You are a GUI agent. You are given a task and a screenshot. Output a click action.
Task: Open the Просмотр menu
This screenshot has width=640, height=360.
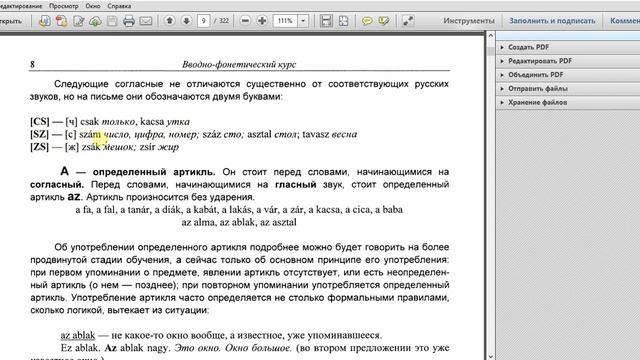pos(64,6)
